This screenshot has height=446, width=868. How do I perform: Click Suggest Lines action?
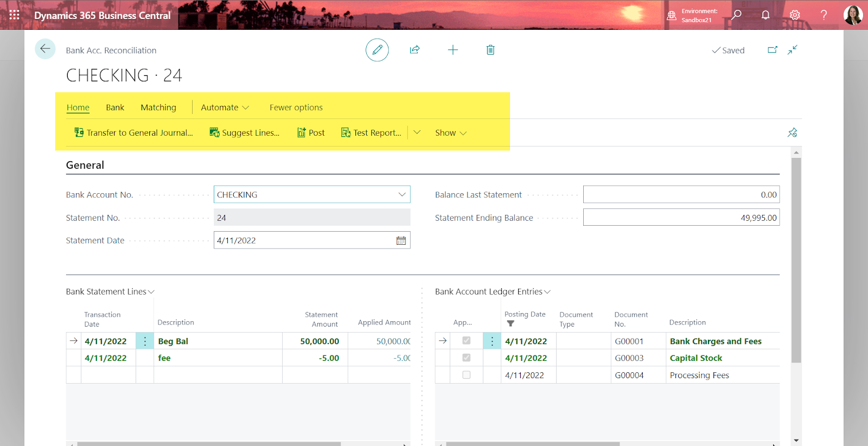tap(244, 132)
